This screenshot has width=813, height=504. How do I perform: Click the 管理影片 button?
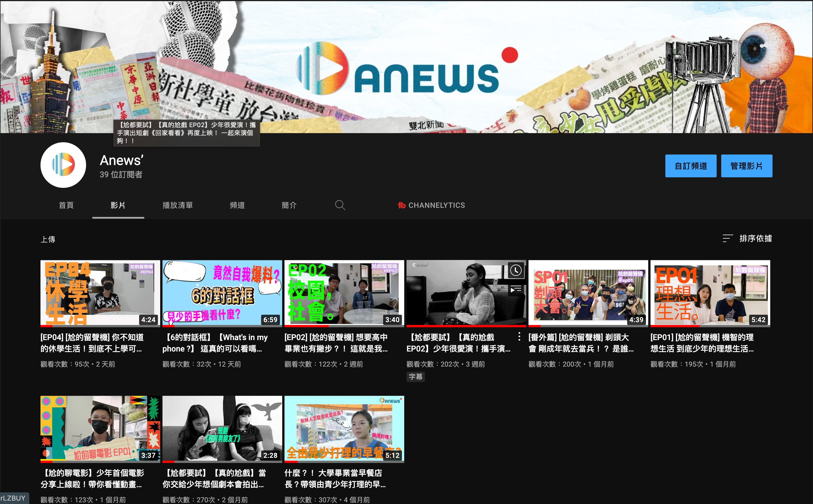747,166
